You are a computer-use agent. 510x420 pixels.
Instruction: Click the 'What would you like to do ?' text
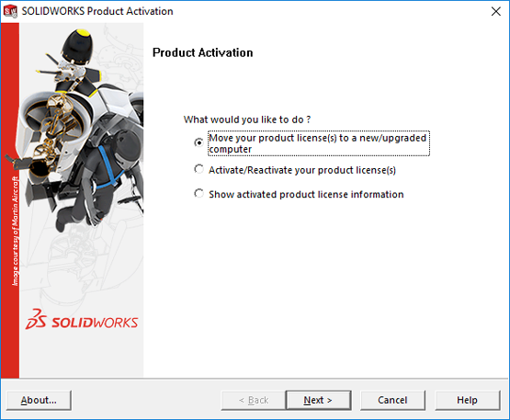247,119
